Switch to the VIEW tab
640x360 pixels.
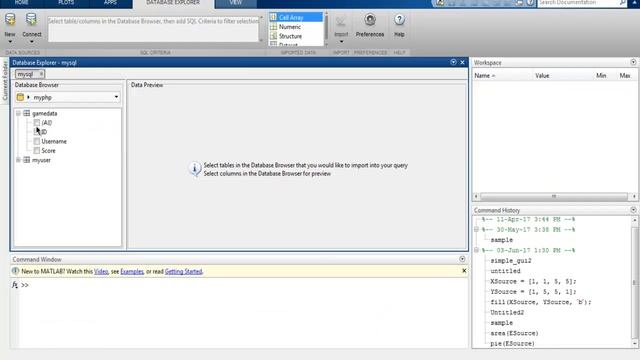coord(236,2)
